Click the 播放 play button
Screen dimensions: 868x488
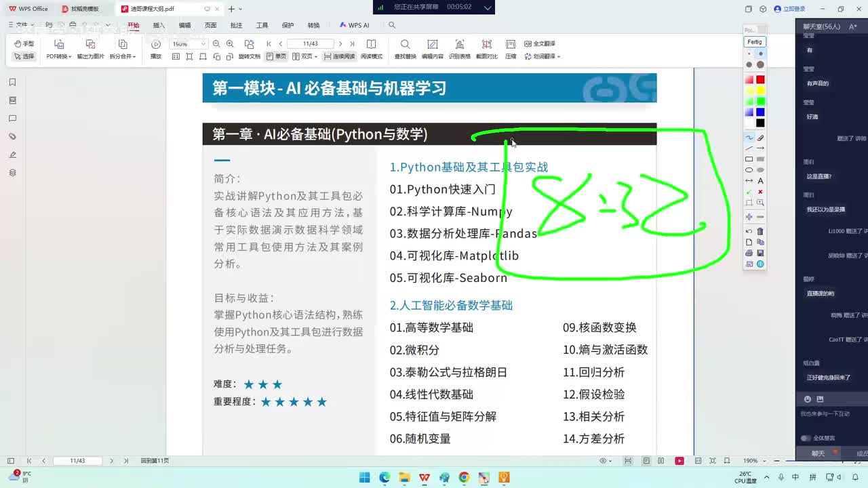(156, 49)
